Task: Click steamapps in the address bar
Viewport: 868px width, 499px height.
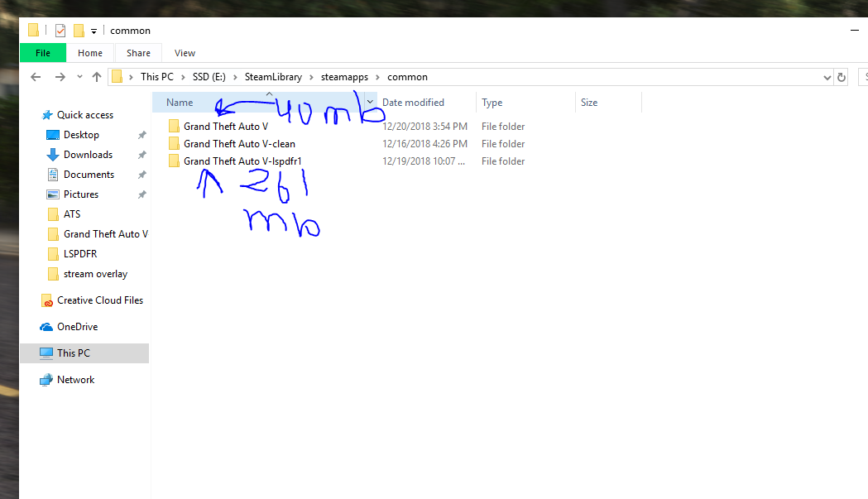Action: [344, 77]
